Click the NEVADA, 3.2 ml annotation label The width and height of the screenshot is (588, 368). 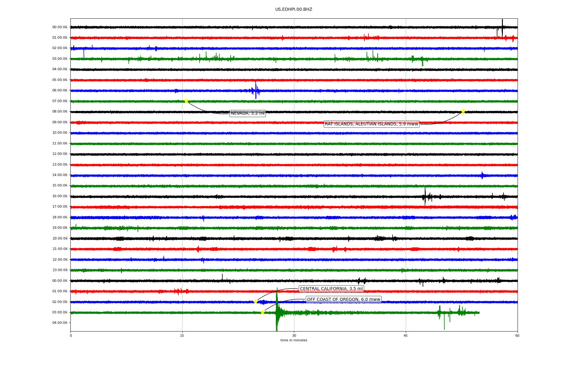[x=247, y=113]
